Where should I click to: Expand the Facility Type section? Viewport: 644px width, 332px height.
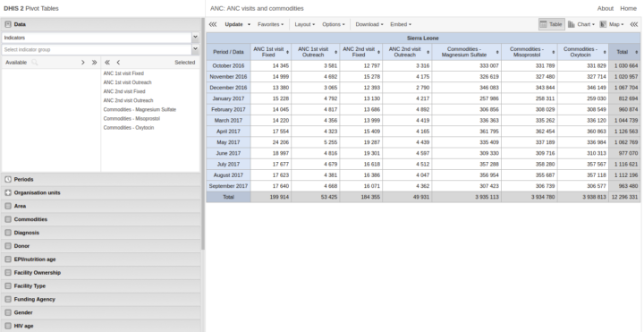coord(101,286)
